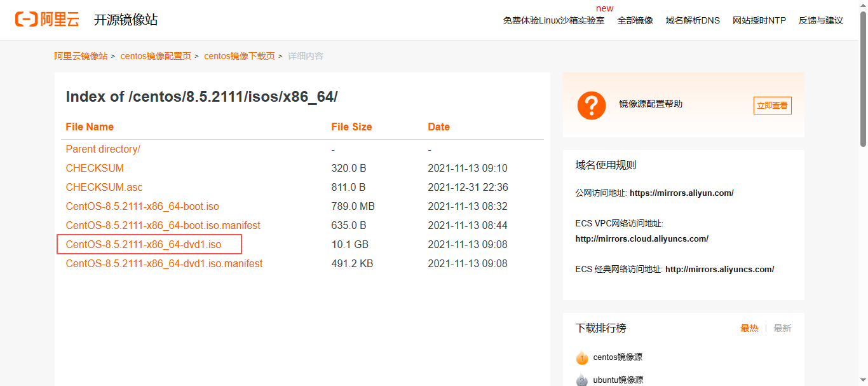
Task: Click the 域名使用规则 heading
Action: [x=606, y=165]
